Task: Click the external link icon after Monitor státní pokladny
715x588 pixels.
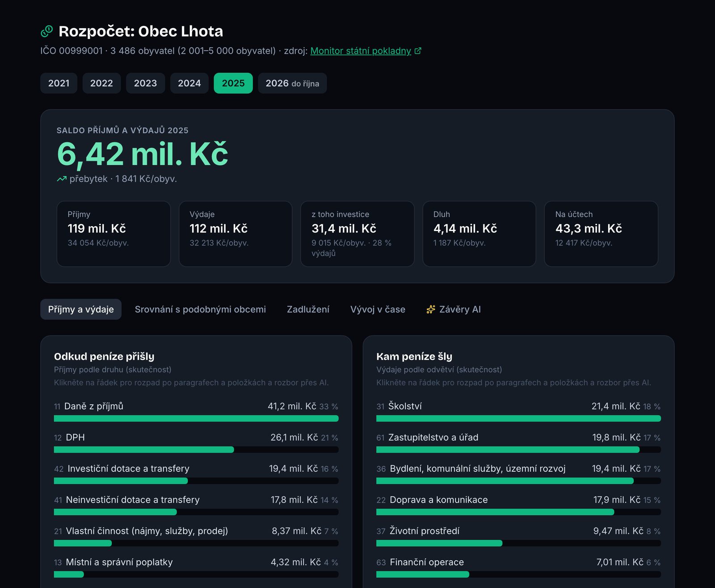Action: click(x=418, y=51)
